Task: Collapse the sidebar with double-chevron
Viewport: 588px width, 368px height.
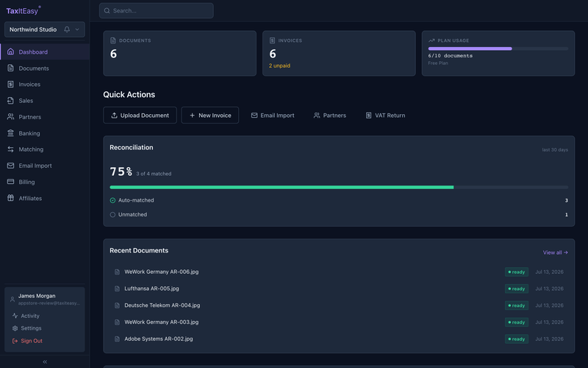Action: (x=45, y=361)
